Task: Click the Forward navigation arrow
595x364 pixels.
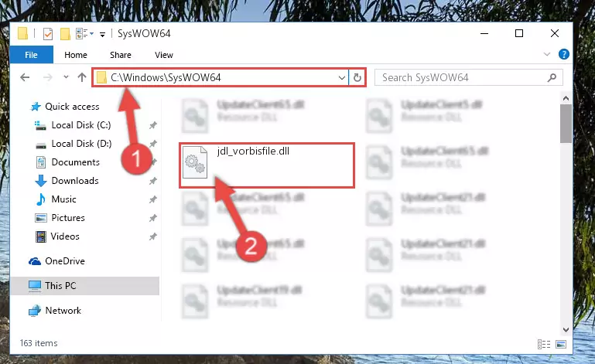Action: pos(48,77)
